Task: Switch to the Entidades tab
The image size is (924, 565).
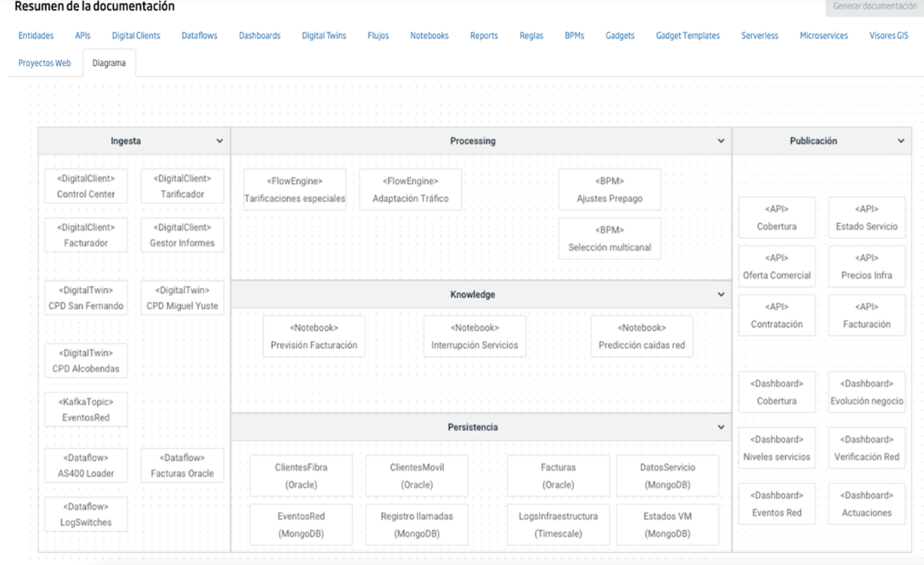Action: (x=37, y=36)
